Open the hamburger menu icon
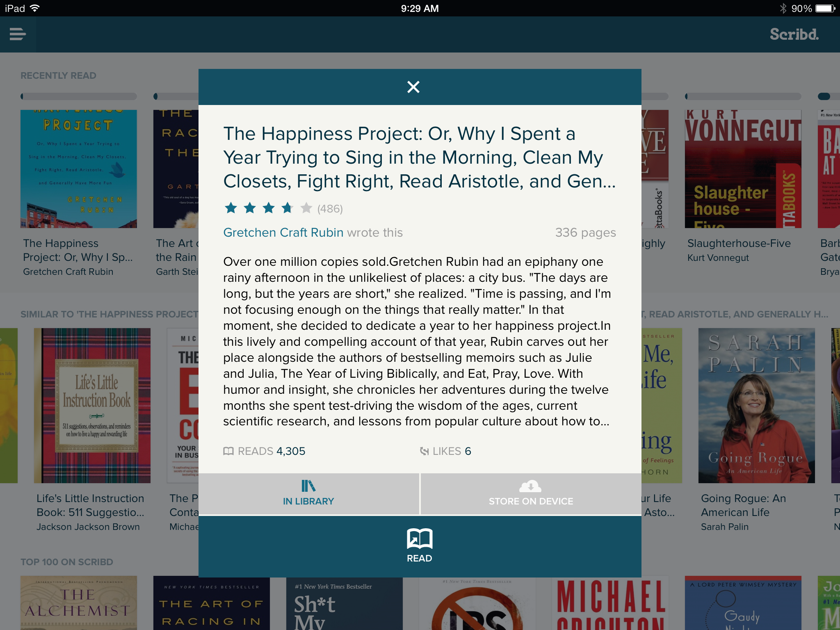This screenshot has height=630, width=840. point(18,34)
